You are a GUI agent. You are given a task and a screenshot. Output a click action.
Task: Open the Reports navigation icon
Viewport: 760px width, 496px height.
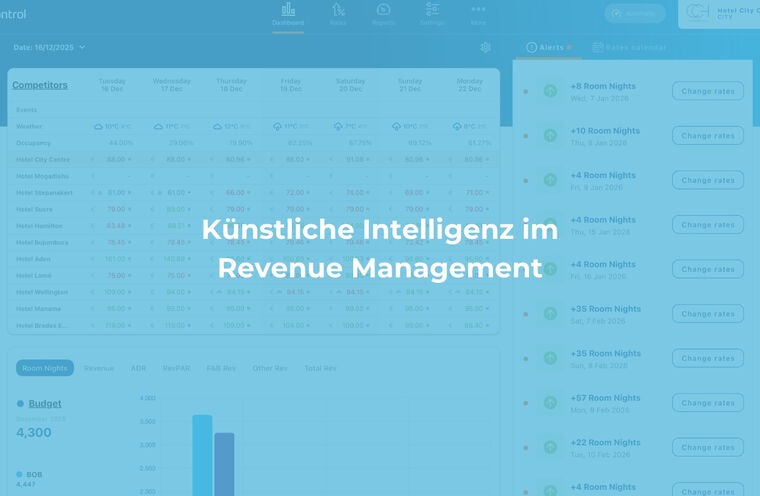pos(383,10)
